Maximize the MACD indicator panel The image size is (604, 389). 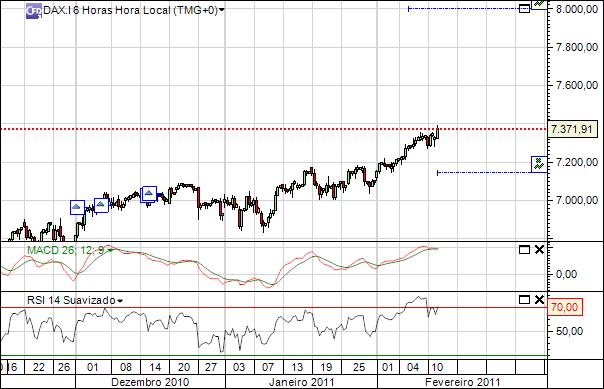[x=524, y=250]
